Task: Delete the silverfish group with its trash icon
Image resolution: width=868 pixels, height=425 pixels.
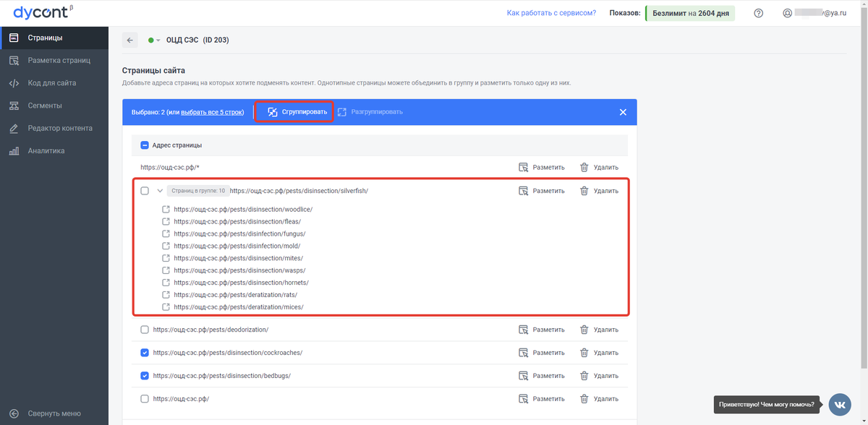Action: pyautogui.click(x=584, y=191)
